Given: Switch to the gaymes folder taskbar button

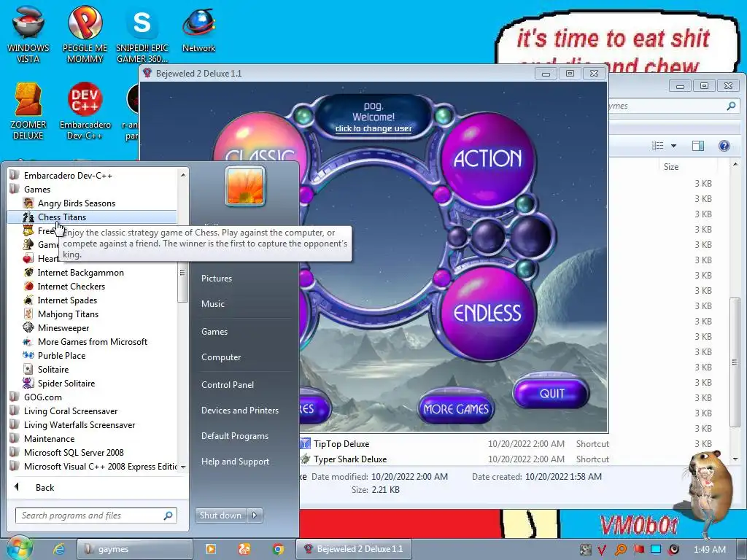Looking at the screenshot, I should pyautogui.click(x=134, y=549).
